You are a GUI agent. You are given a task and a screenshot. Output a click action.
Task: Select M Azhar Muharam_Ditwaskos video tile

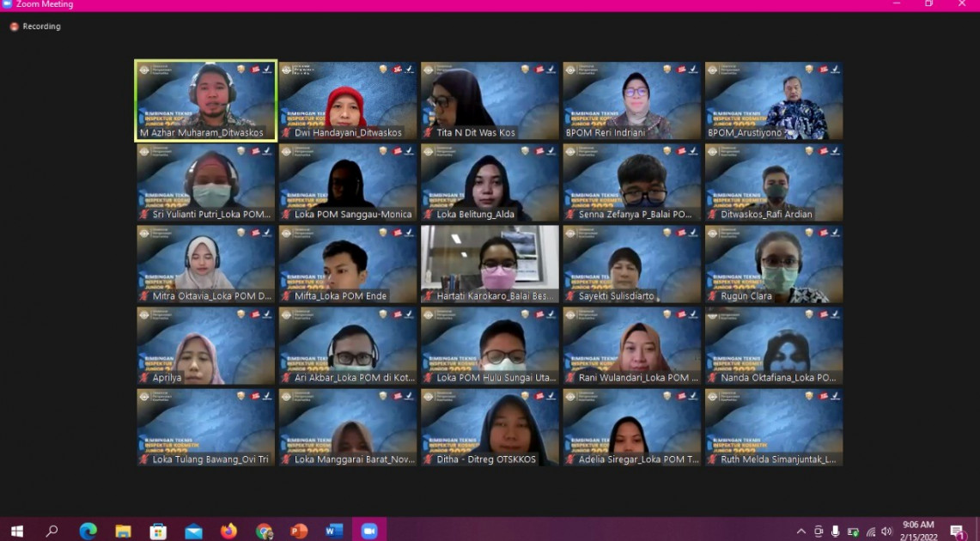(206, 100)
